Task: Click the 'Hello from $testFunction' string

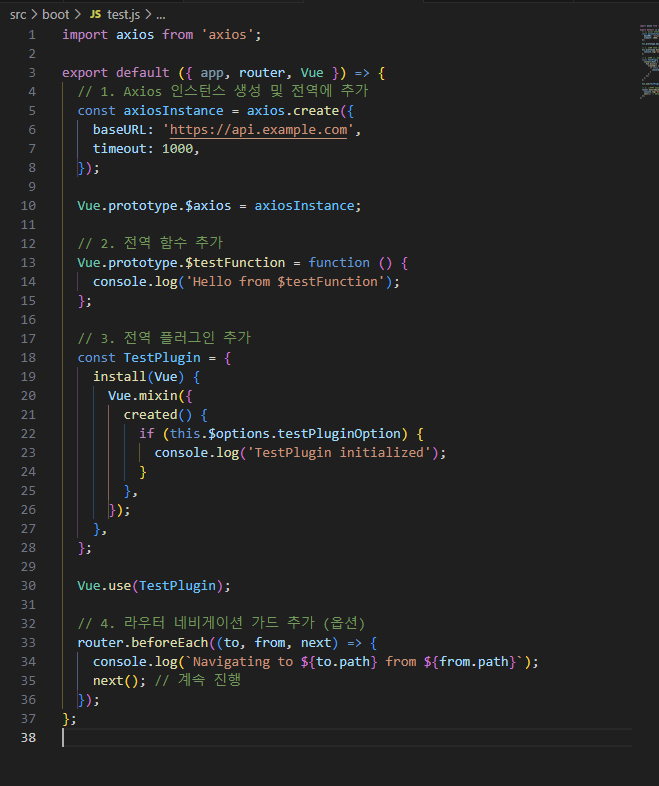Action: tap(285, 282)
